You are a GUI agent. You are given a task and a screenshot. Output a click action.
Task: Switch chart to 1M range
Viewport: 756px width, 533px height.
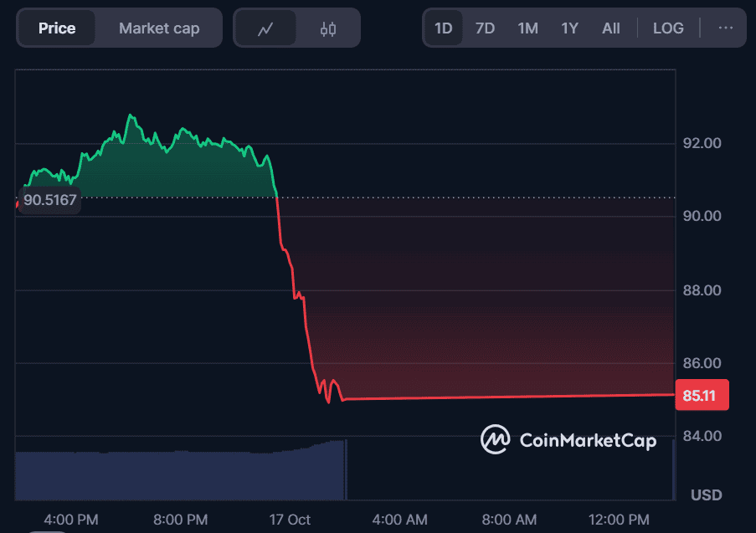pyautogui.click(x=527, y=28)
